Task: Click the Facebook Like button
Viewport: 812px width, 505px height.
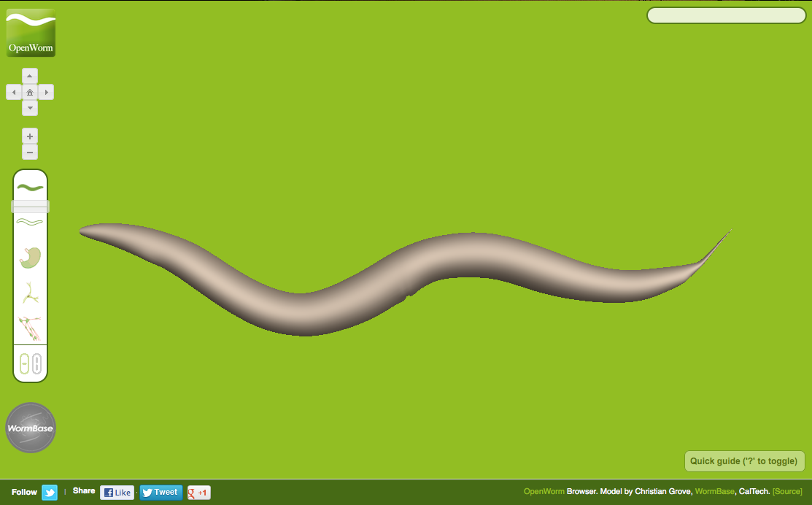Action: [x=117, y=492]
